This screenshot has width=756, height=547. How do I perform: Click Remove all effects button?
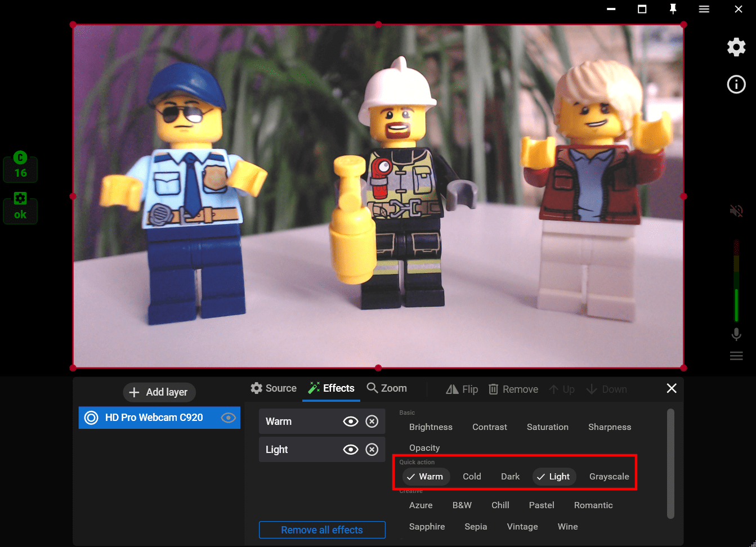pyautogui.click(x=322, y=530)
